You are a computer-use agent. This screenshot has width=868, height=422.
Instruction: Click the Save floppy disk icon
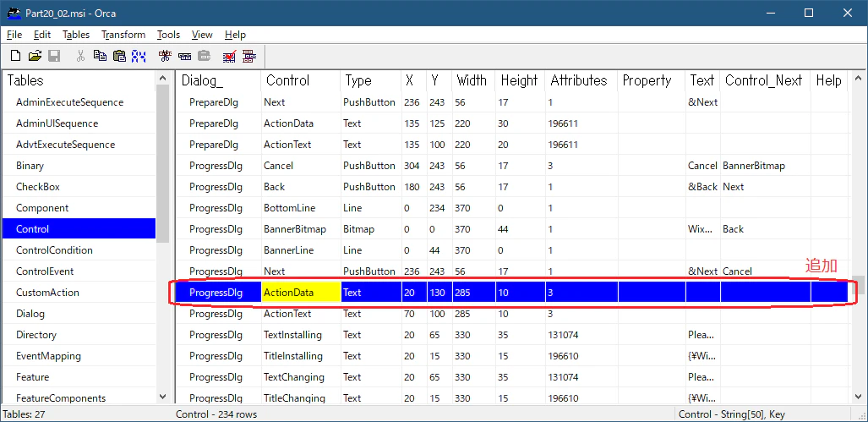click(x=54, y=55)
